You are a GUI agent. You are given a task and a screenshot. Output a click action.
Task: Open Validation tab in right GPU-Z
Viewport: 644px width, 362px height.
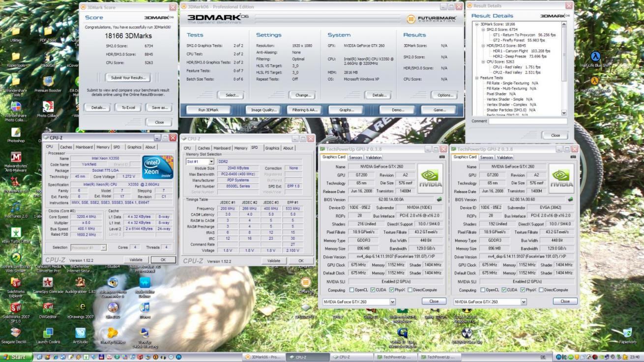click(x=504, y=158)
